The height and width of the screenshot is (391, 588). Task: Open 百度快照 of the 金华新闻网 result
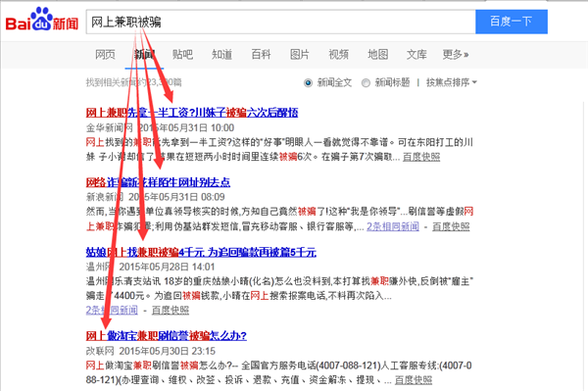tap(421, 157)
